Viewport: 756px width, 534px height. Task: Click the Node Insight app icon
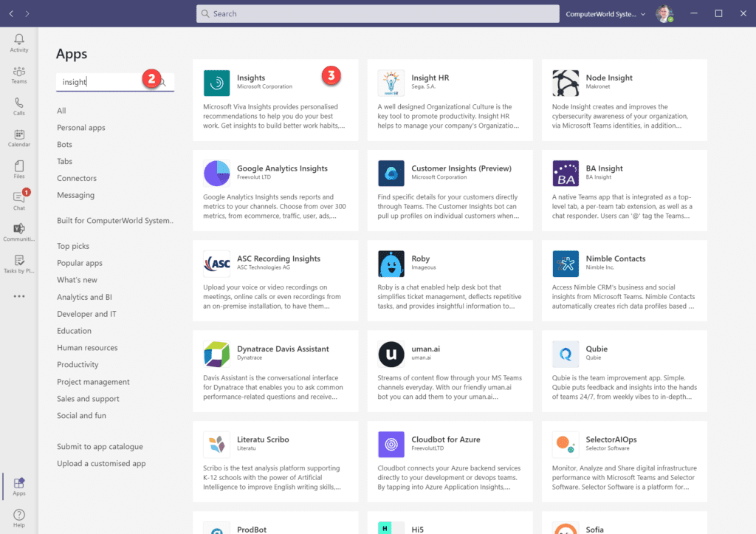pyautogui.click(x=566, y=83)
